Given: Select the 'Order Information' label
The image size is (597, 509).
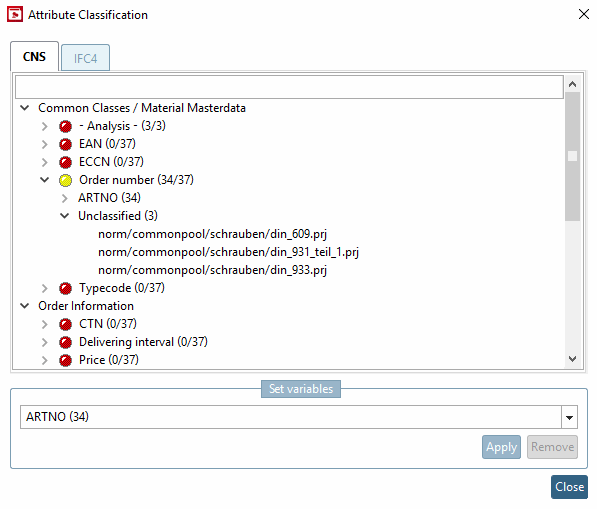Looking at the screenshot, I should [x=86, y=306].
